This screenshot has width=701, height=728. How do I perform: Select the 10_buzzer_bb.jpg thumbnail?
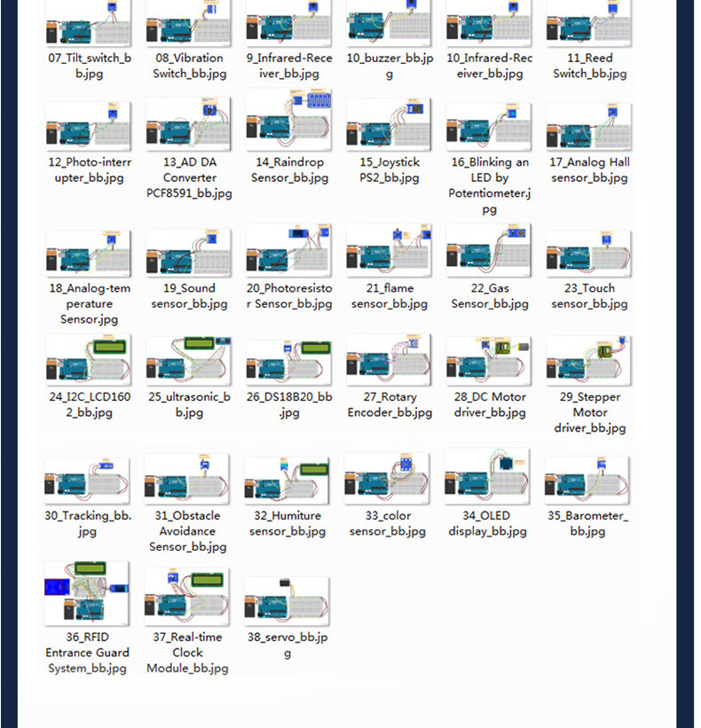pyautogui.click(x=389, y=23)
